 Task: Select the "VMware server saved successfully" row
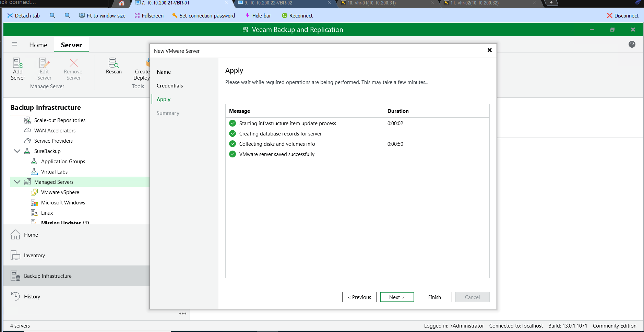357,154
